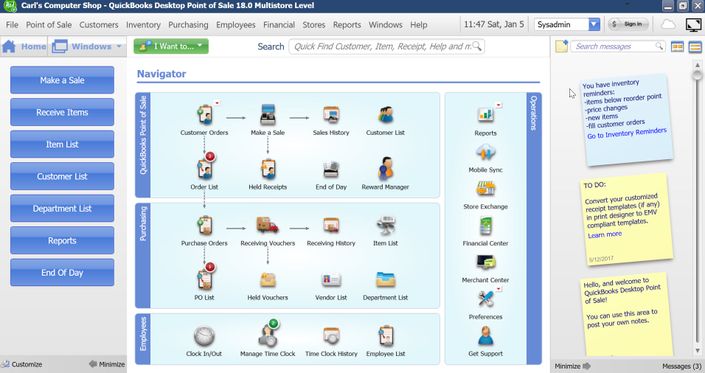705x373 pixels.
Task: Open the Windows dropdown arrow
Action: (x=119, y=46)
